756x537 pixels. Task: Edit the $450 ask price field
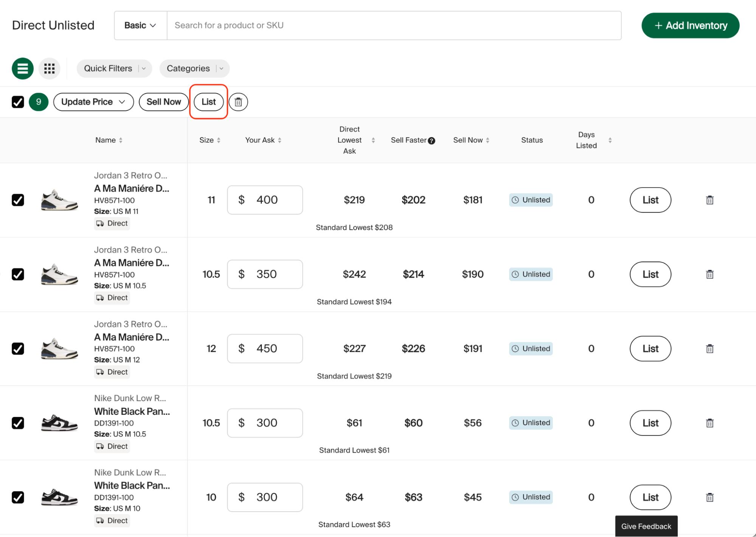[265, 349]
